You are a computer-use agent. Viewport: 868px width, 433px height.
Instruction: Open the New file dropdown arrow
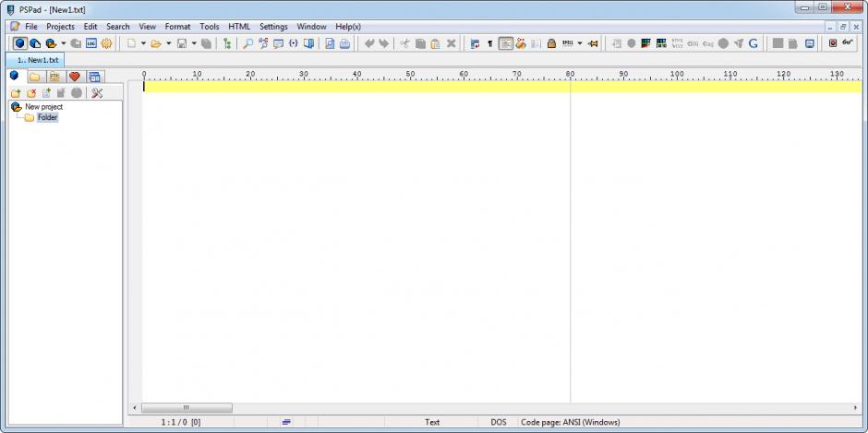[143, 43]
